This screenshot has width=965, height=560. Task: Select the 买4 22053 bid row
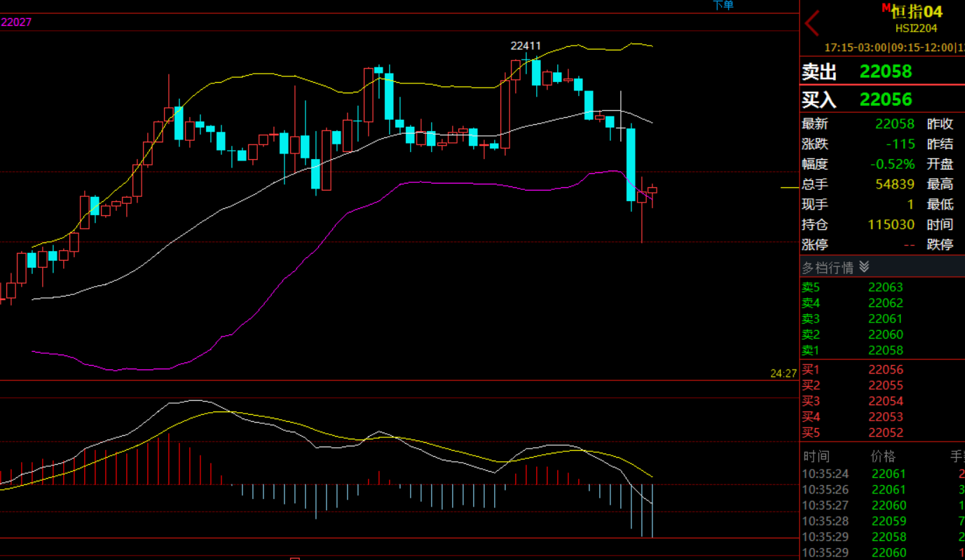(x=882, y=417)
